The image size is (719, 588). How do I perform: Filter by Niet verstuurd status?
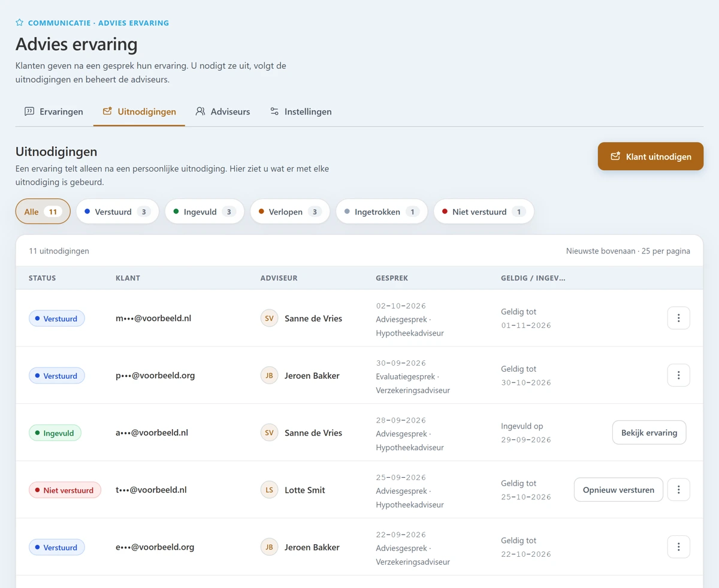click(484, 212)
